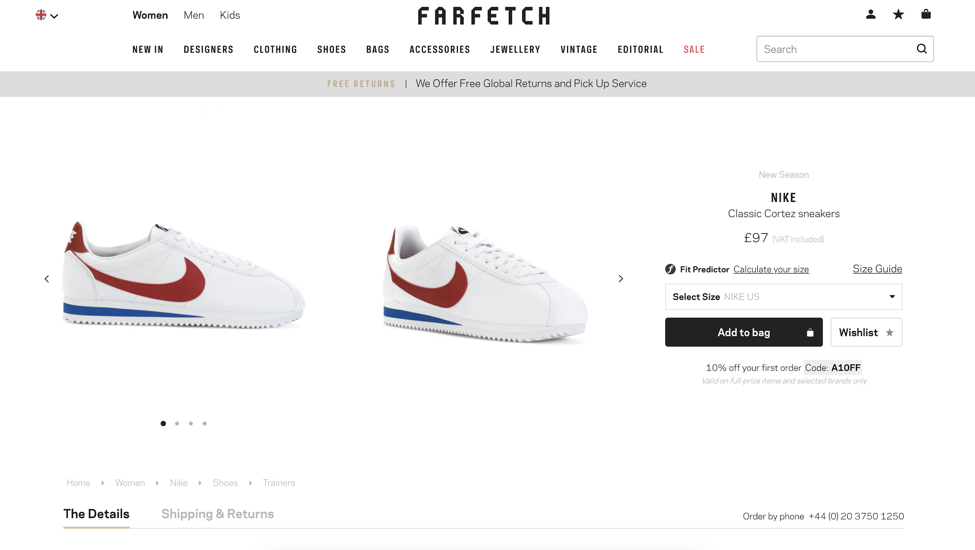Open the user account icon
This screenshot has width=975, height=550.
pos(870,15)
